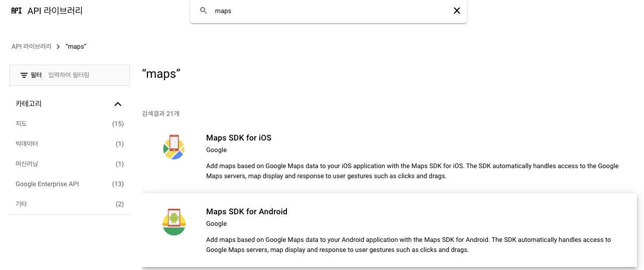Click the filter lines icon
This screenshot has width=644, height=270.
coord(24,75)
